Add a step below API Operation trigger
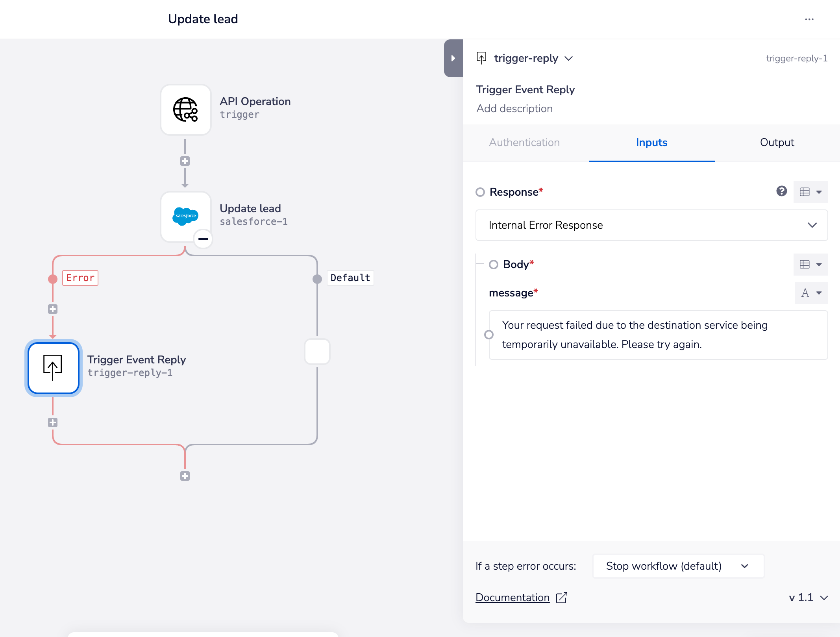The height and width of the screenshot is (637, 840). (x=185, y=161)
